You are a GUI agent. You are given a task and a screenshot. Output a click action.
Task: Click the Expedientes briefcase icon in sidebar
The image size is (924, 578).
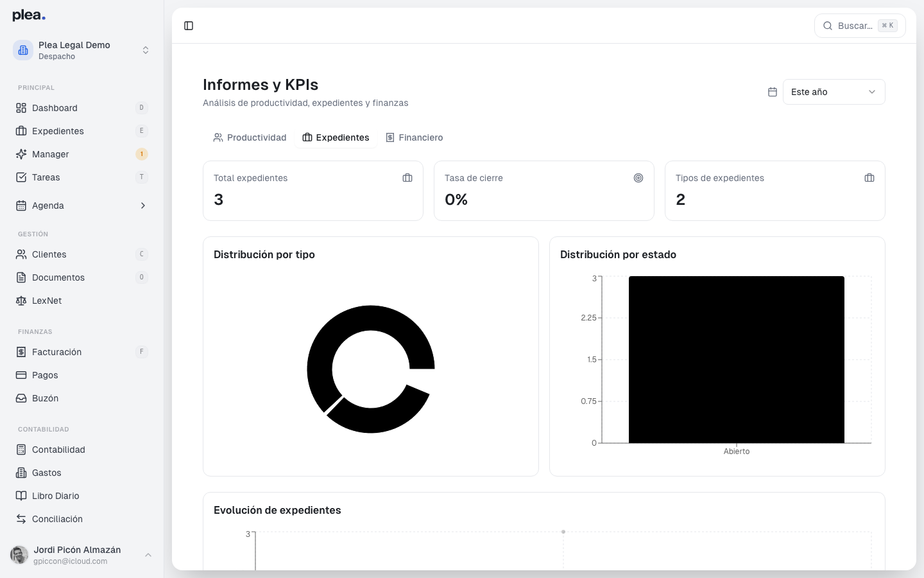tap(21, 131)
